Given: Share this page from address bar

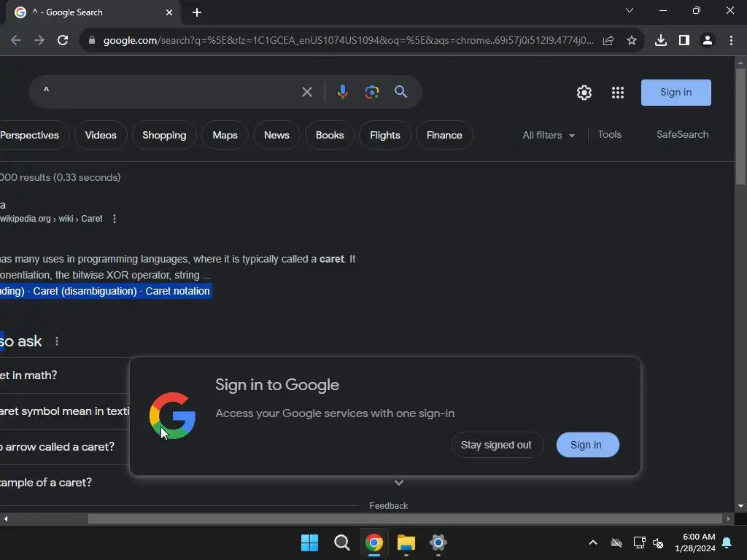Looking at the screenshot, I should [608, 41].
